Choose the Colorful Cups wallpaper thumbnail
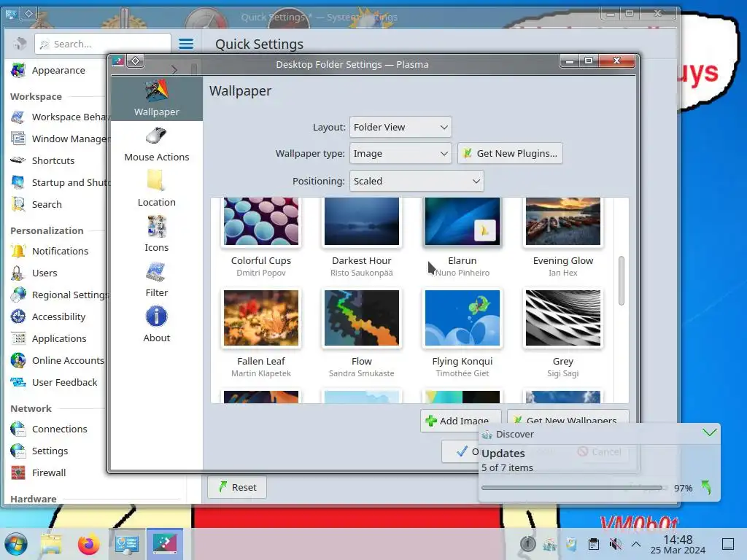 tap(261, 222)
